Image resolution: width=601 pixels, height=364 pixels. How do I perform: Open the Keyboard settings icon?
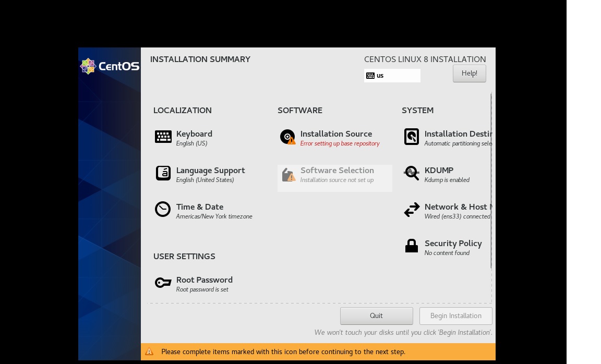click(x=163, y=137)
